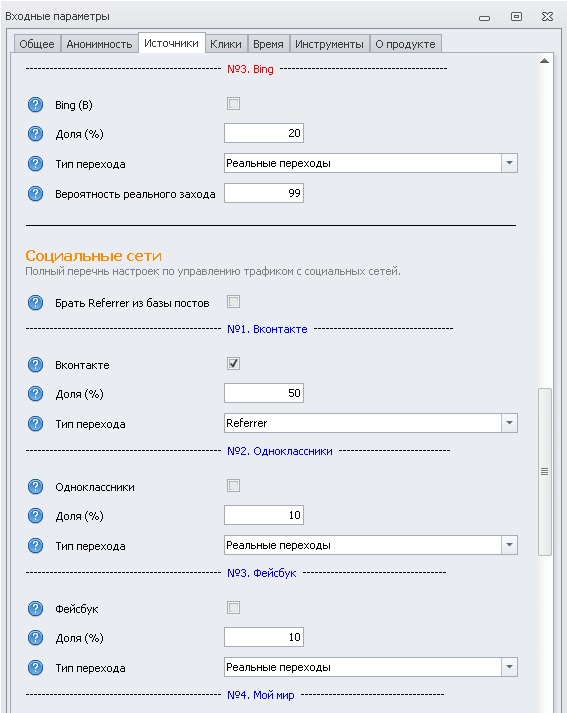
Task: Click the scroll up arrow
Action: pos(544,61)
